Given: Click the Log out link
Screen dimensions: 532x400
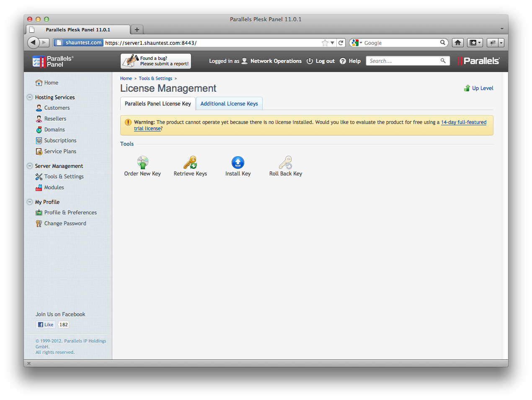Looking at the screenshot, I should click(325, 61).
